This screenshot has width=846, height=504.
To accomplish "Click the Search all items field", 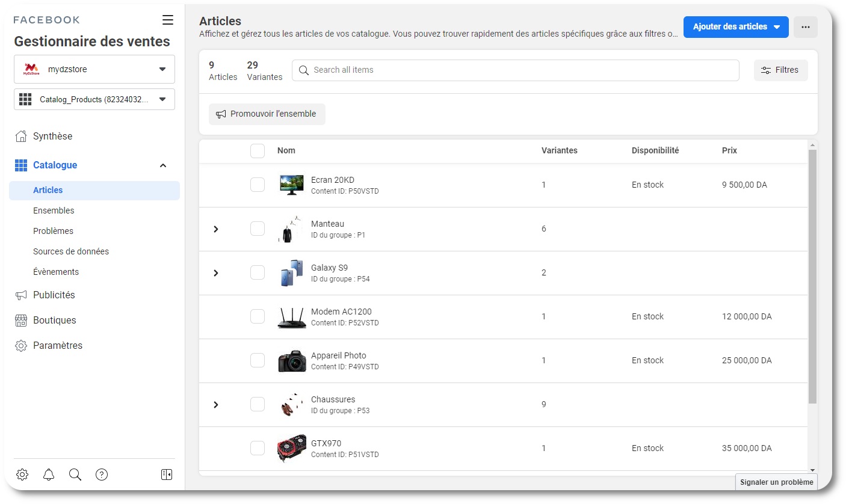I will point(515,70).
